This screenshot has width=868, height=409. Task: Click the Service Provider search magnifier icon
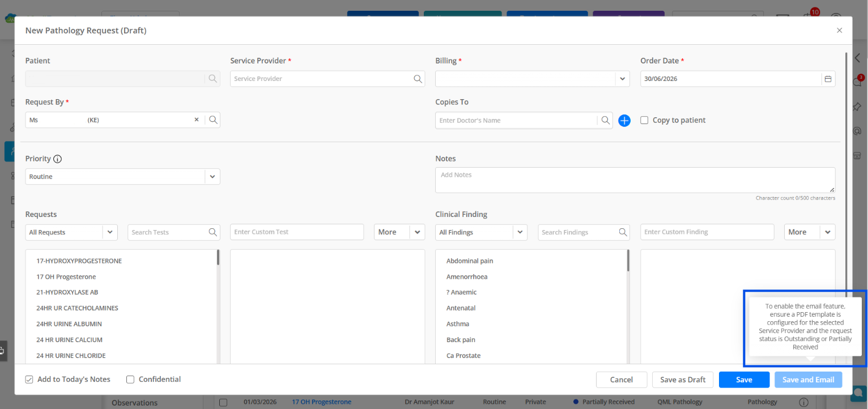point(418,79)
